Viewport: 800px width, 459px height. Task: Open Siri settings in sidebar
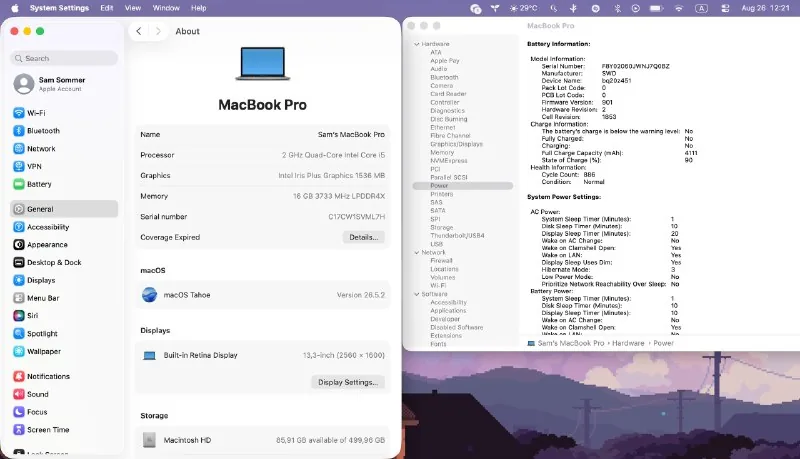click(64, 316)
